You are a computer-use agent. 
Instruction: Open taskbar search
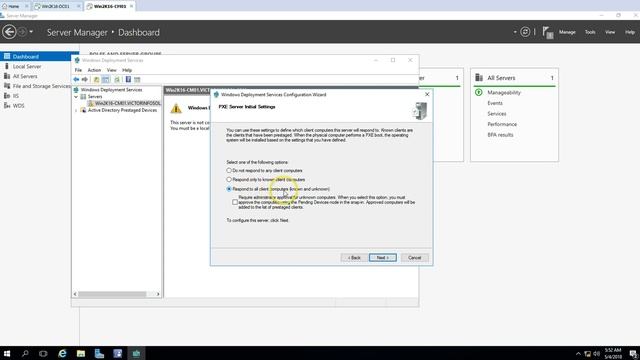click(x=25, y=353)
